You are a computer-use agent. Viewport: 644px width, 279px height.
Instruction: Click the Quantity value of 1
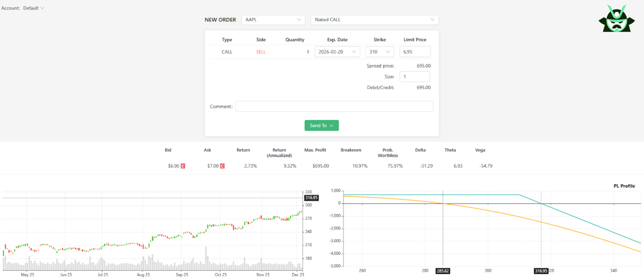(x=308, y=52)
